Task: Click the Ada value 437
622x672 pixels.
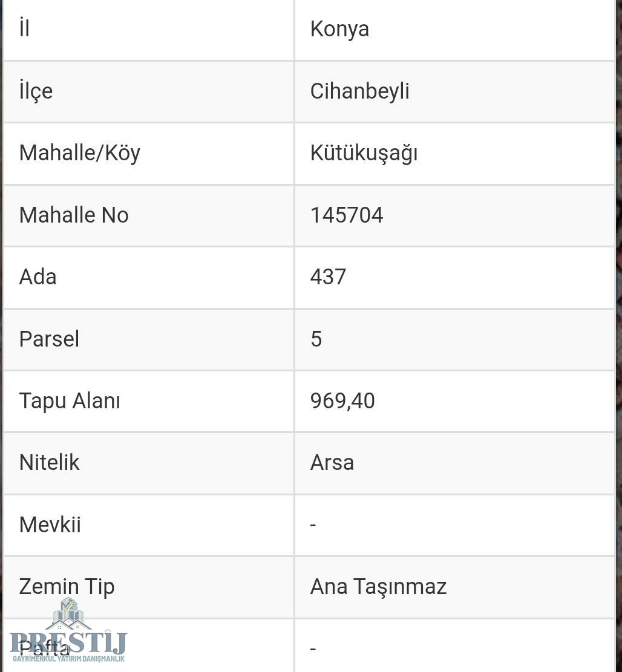Action: point(328,277)
